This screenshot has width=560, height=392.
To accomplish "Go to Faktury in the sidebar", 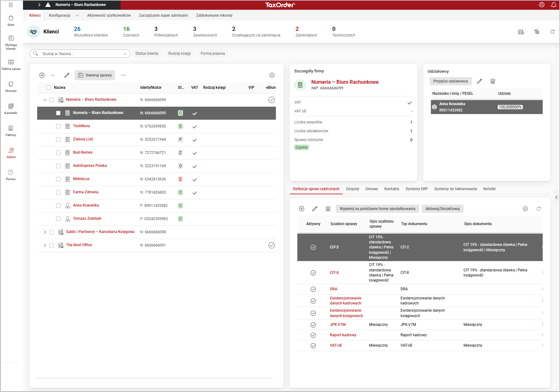I will 11,128.
